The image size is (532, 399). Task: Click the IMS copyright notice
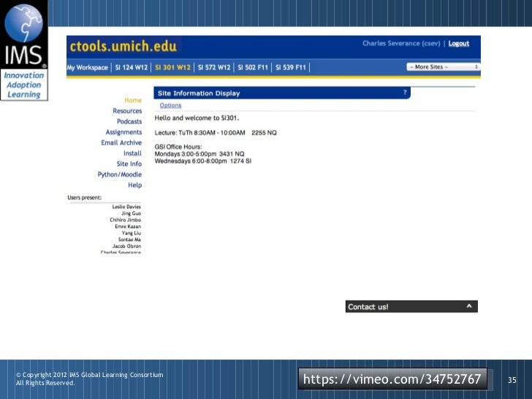click(x=90, y=379)
